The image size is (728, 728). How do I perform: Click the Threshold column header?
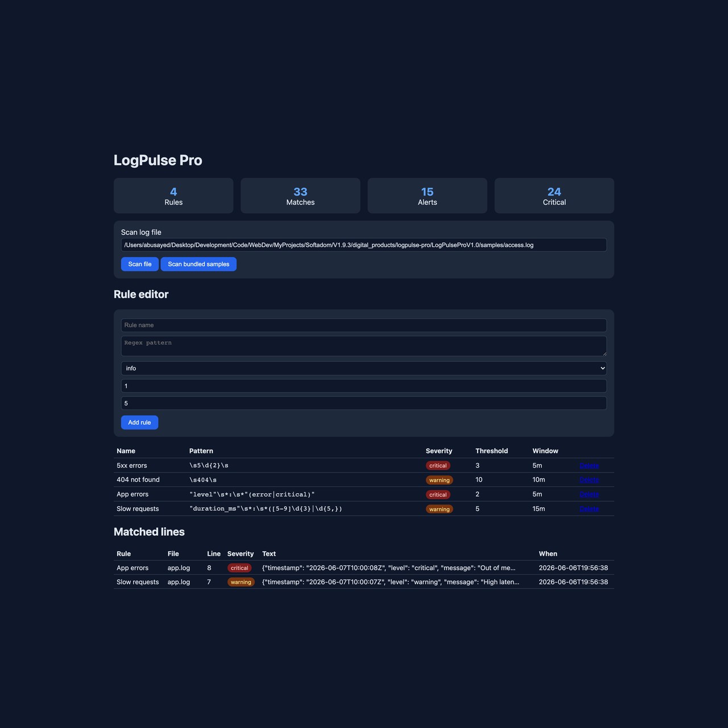pos(492,451)
